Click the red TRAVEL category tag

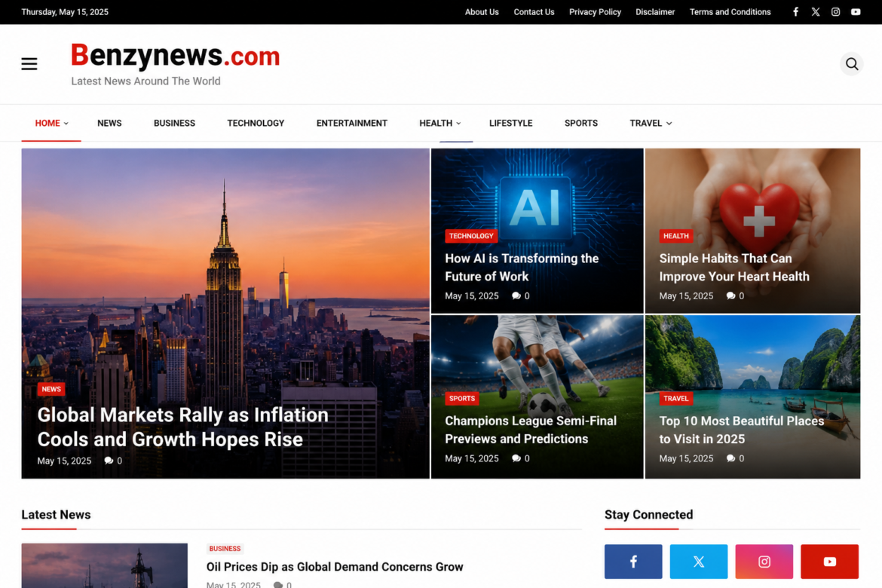click(675, 398)
